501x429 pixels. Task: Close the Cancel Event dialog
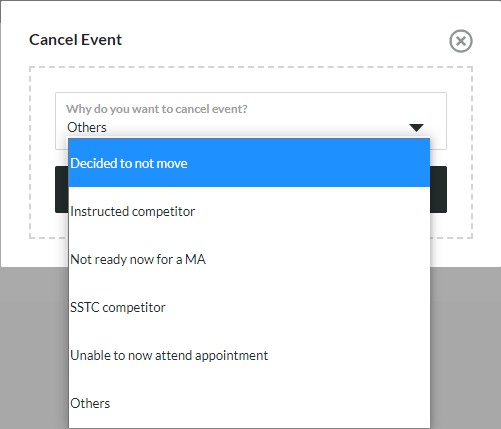[461, 41]
